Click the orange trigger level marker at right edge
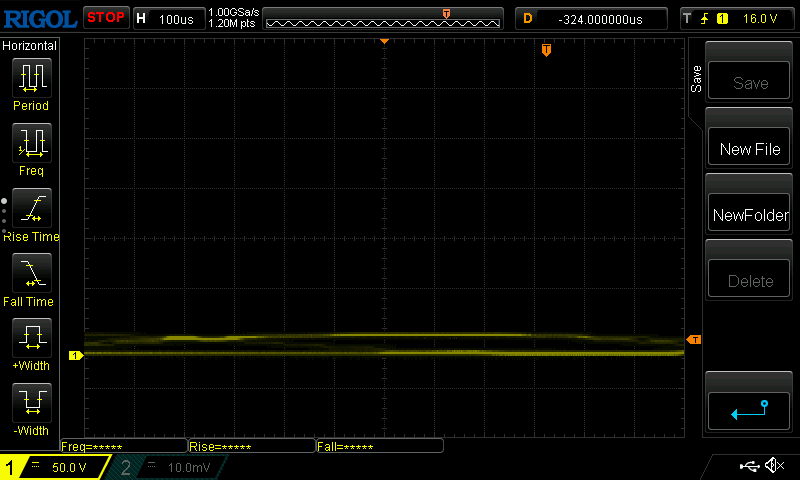Viewport: 800px width, 480px height. click(x=693, y=340)
